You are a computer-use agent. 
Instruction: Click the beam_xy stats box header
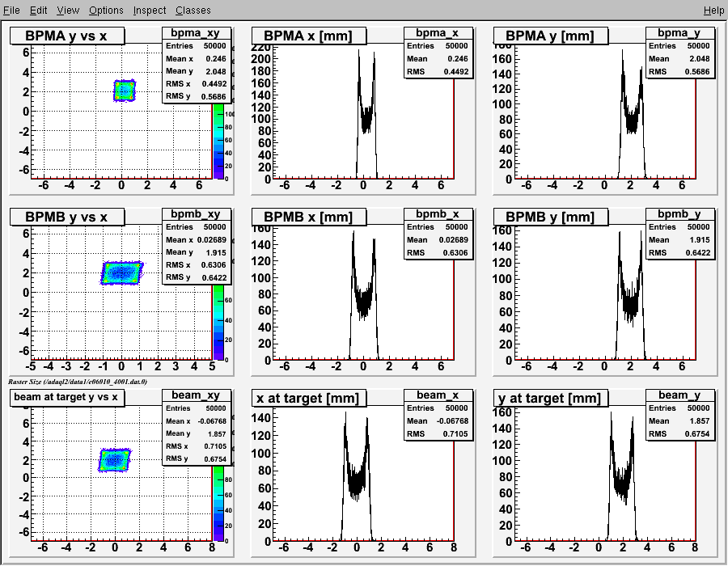tap(196, 395)
